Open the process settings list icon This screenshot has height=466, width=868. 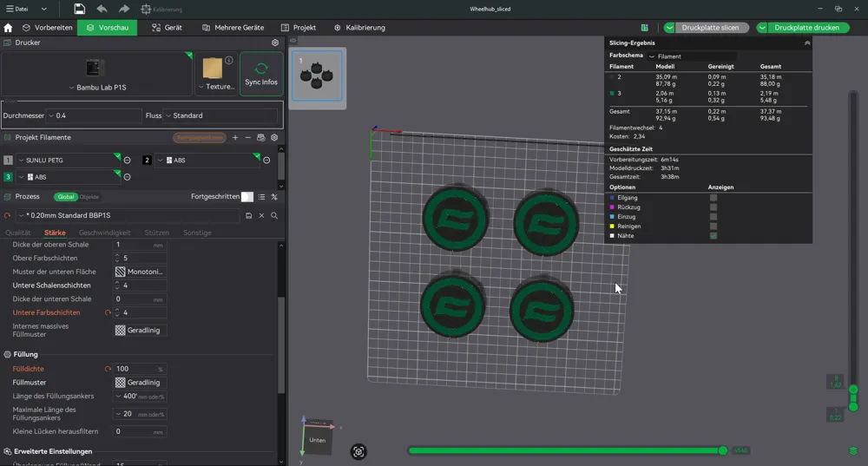click(x=261, y=196)
